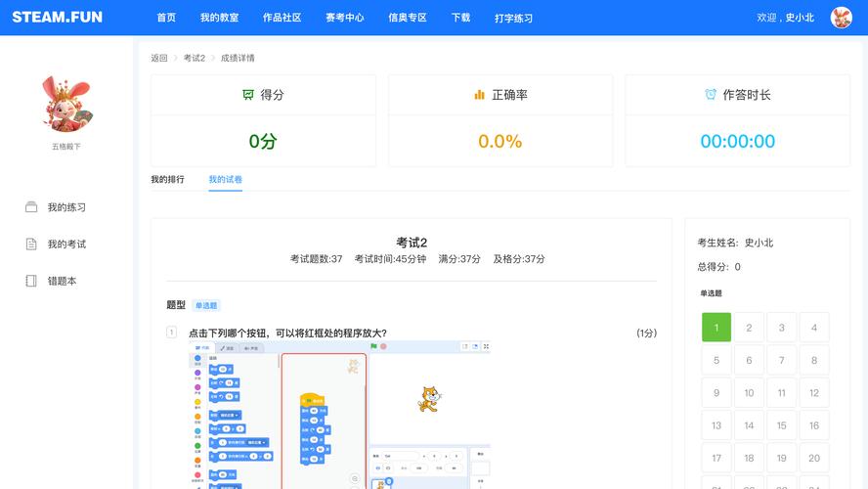This screenshot has height=489, width=868.
Task: Click the 单选题 question type tag
Action: click(206, 306)
